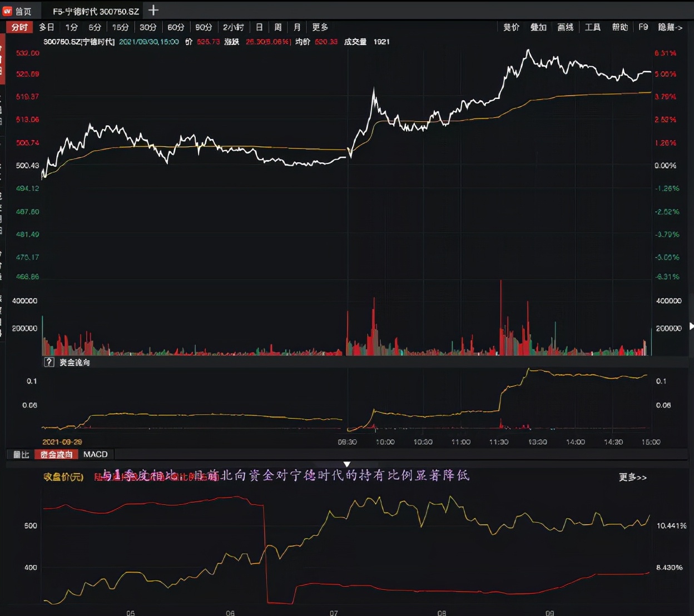This screenshot has width=694, height=616.
Task: Open the F9 deep data view
Action: (643, 27)
